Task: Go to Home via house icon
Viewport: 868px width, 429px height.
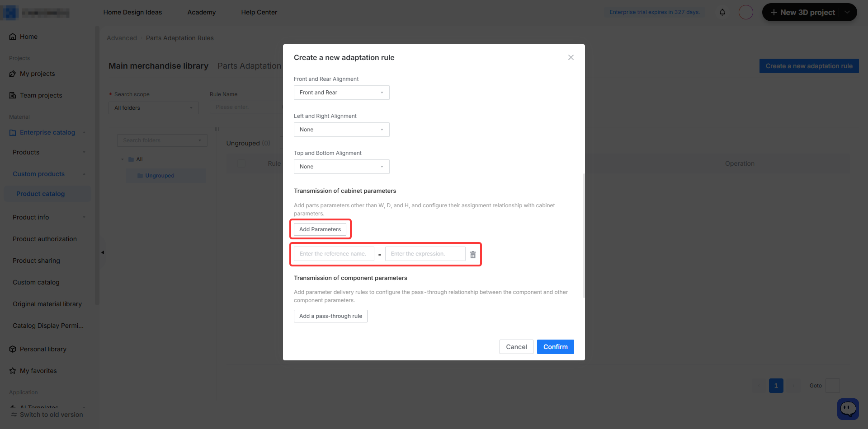Action: [x=13, y=37]
